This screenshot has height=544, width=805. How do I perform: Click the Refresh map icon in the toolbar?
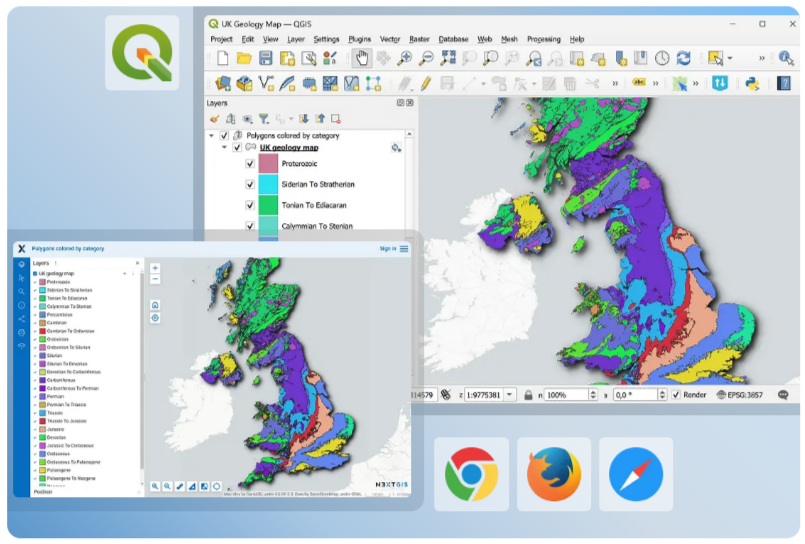pyautogui.click(x=683, y=59)
